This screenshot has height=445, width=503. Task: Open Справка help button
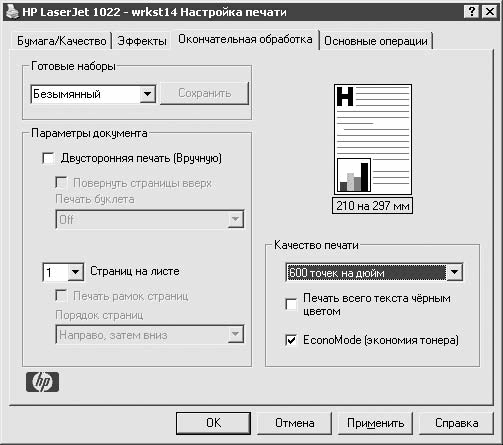click(x=456, y=423)
